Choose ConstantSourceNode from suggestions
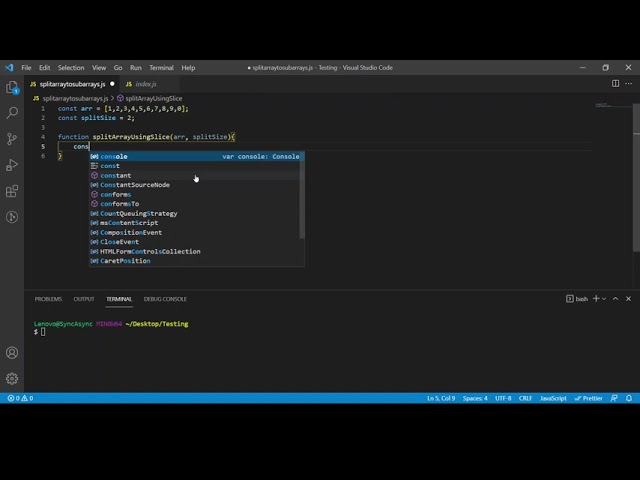This screenshot has width=640, height=480. pos(195,185)
